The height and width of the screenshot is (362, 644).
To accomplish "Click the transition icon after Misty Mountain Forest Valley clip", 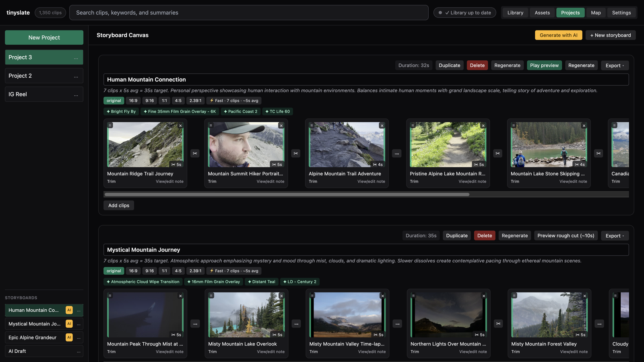I will (x=599, y=324).
